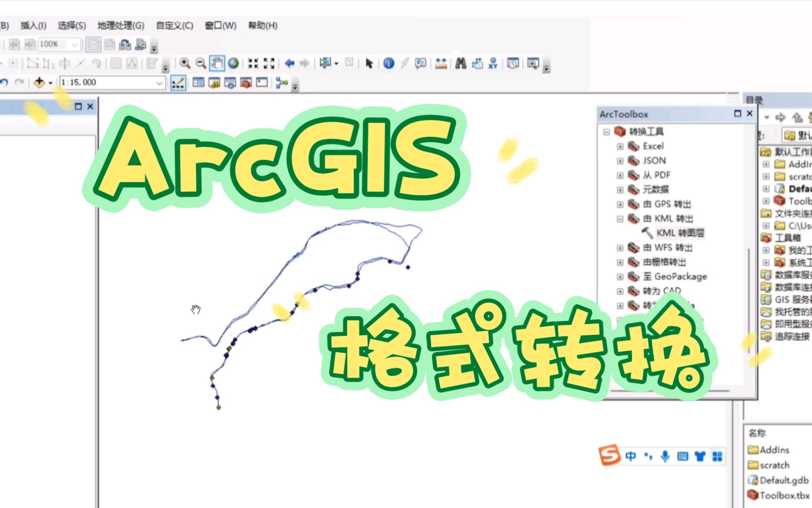Select the Pan tool
The width and height of the screenshot is (812, 508).
(216, 63)
